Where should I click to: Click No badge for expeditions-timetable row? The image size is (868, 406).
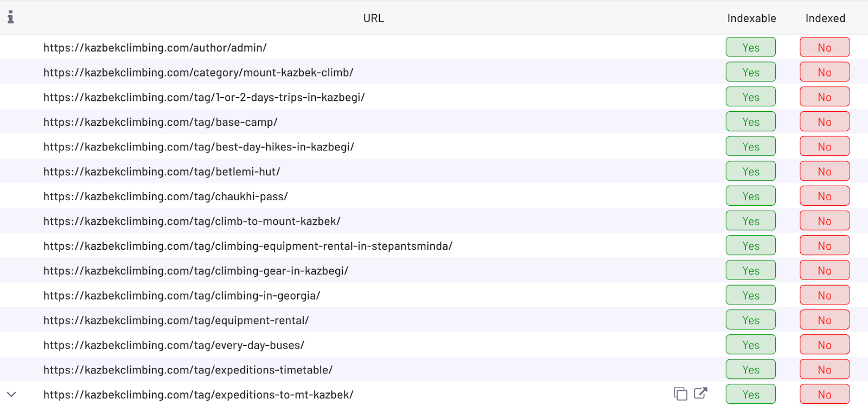(x=824, y=370)
